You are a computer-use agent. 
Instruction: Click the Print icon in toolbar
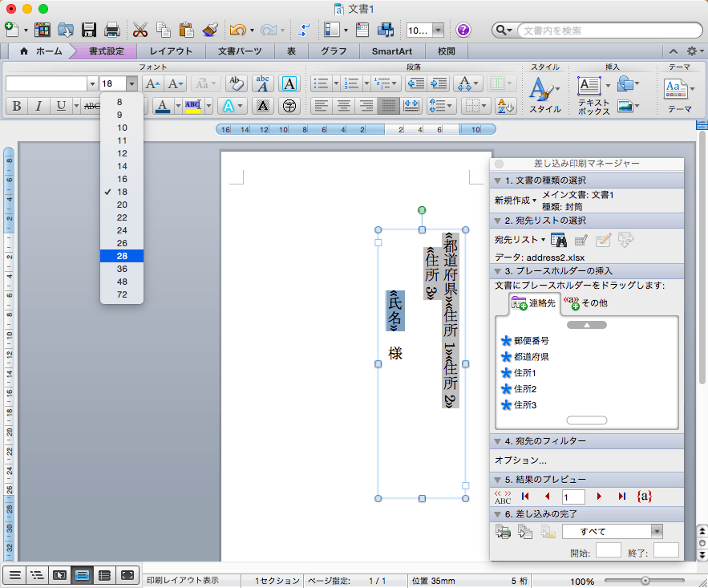(112, 30)
